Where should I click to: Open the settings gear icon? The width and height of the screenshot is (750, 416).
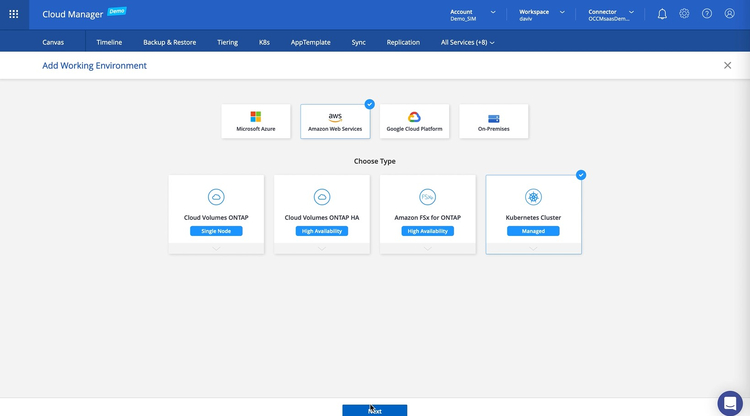pos(684,14)
